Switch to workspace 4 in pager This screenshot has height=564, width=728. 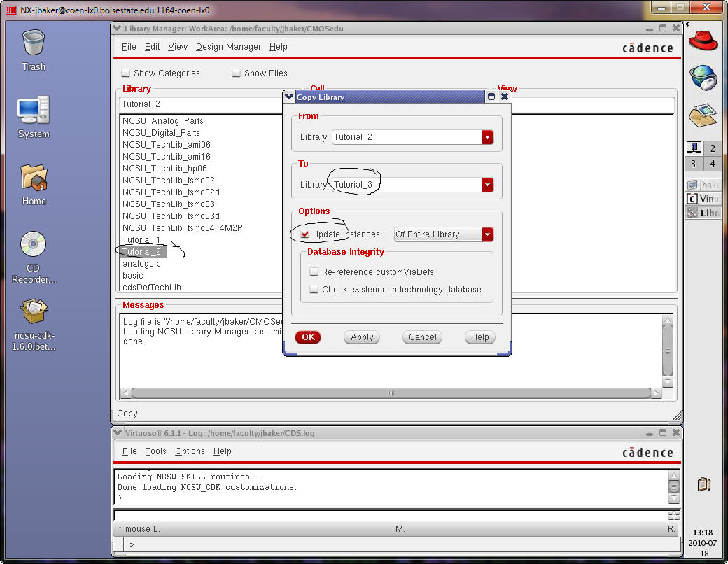[712, 164]
